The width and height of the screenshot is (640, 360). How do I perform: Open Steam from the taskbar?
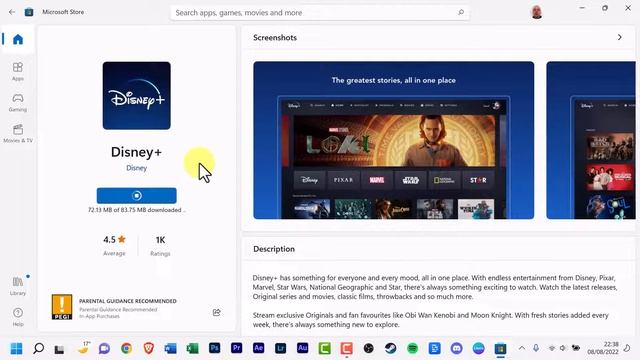tap(391, 348)
